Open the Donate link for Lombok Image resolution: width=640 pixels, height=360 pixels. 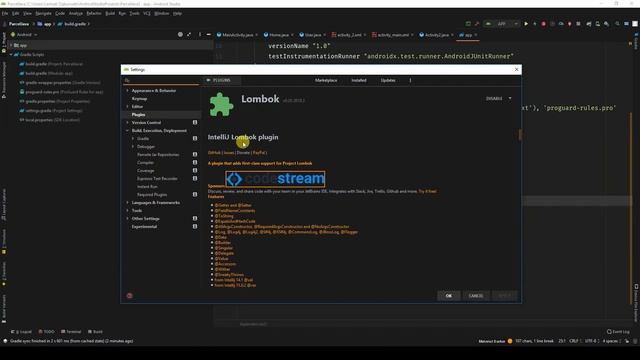coord(243,153)
